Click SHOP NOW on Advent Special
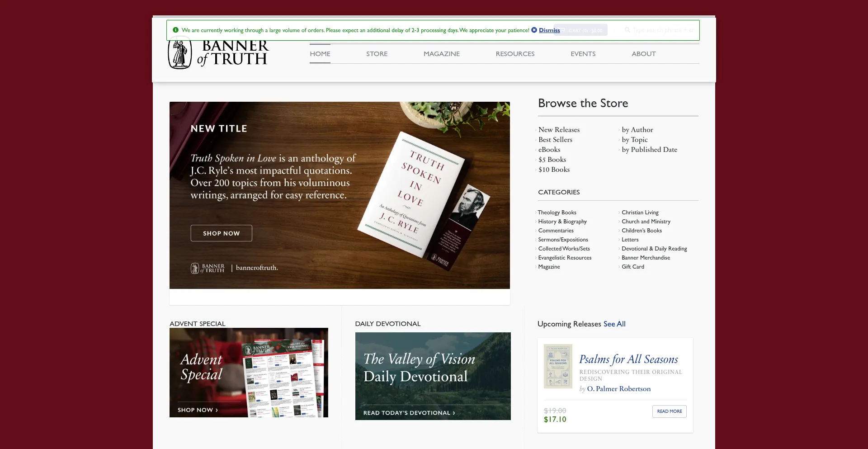The image size is (868, 449). 198,410
